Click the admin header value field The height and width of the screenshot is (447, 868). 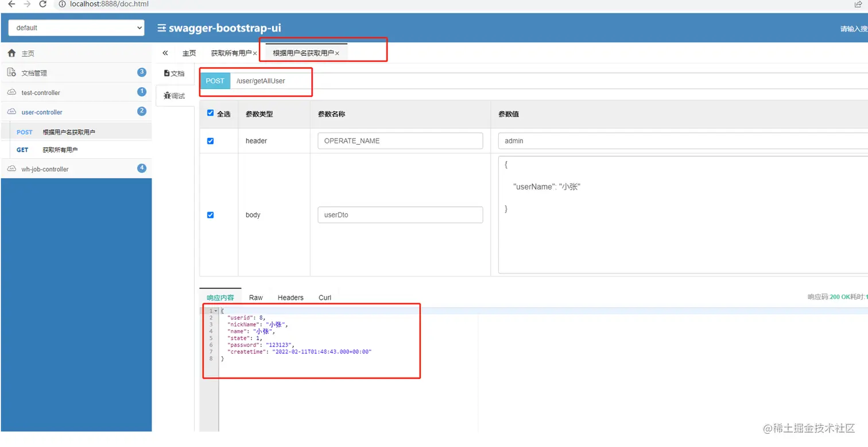pyautogui.click(x=683, y=141)
